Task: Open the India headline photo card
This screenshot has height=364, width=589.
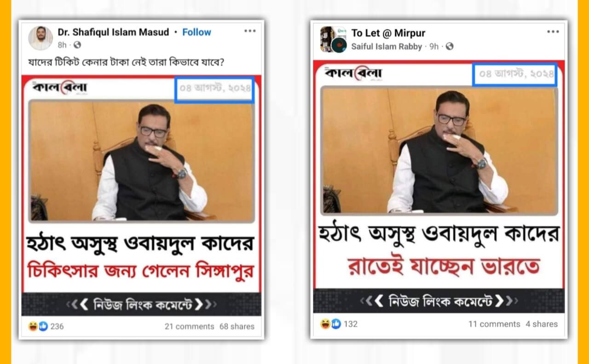Action: pyautogui.click(x=439, y=187)
